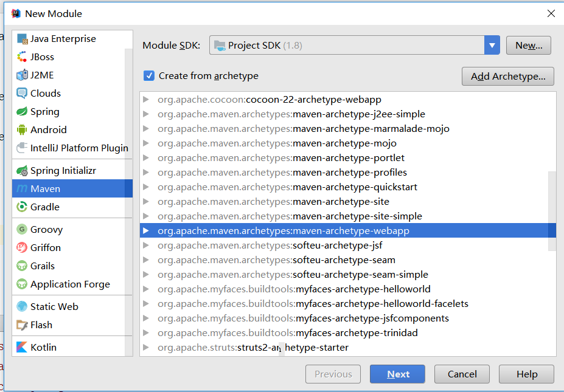Select Android module type
This screenshot has height=392, width=564.
coord(72,129)
